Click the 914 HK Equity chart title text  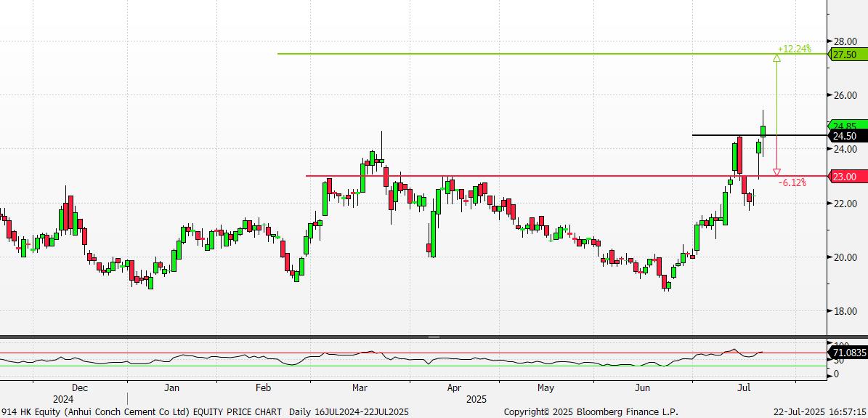[x=205, y=412]
